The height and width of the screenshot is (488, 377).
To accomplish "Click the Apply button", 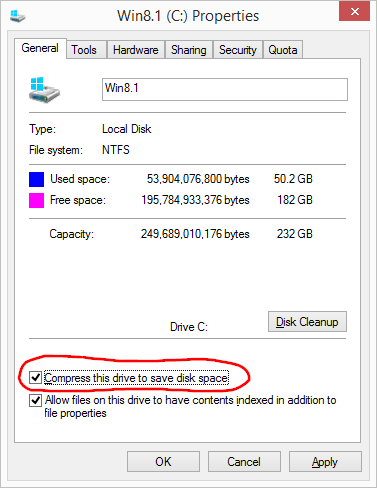I will pos(325,462).
